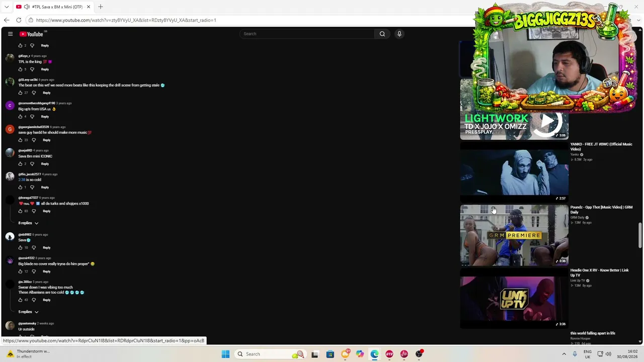Open the YouTube guide hamburger menu
This screenshot has width=644, height=362.
click(x=10, y=34)
